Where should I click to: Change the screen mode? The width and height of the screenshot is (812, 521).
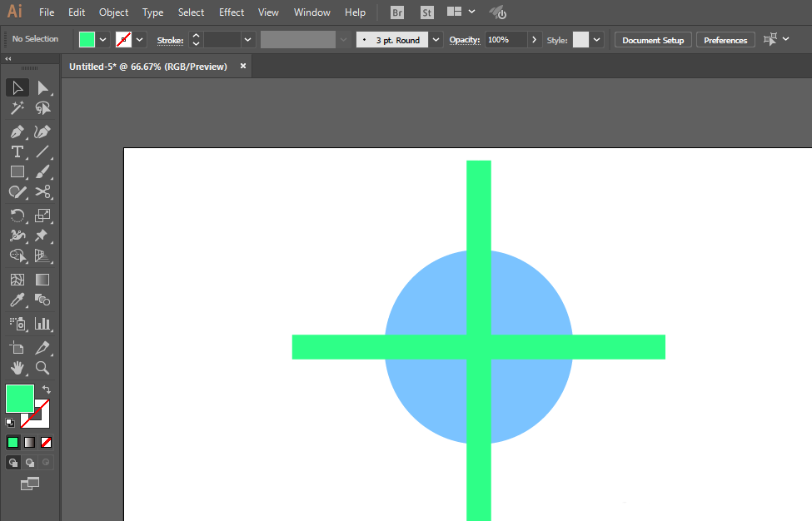tap(29, 484)
